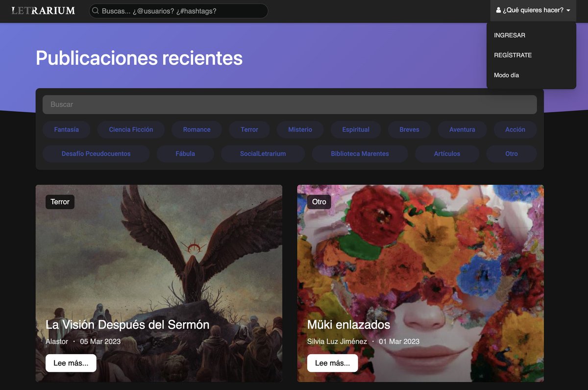Open the author profile of Alastor

click(x=57, y=341)
